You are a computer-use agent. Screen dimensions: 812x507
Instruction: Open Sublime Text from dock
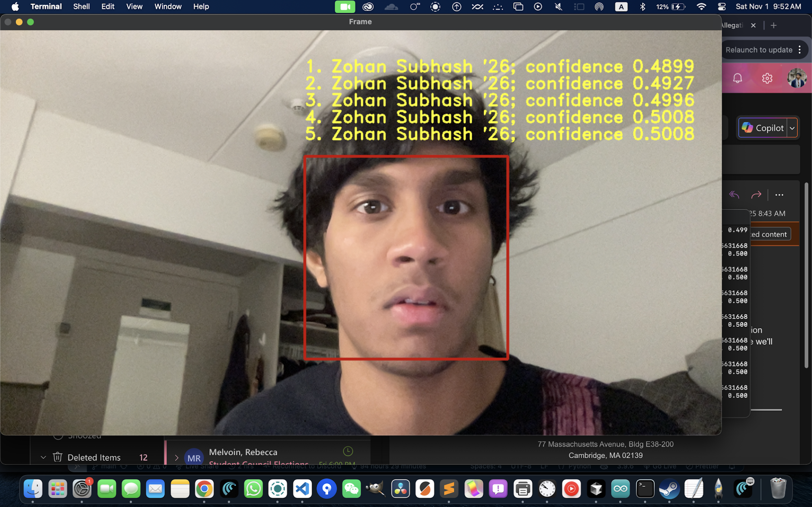click(449, 489)
